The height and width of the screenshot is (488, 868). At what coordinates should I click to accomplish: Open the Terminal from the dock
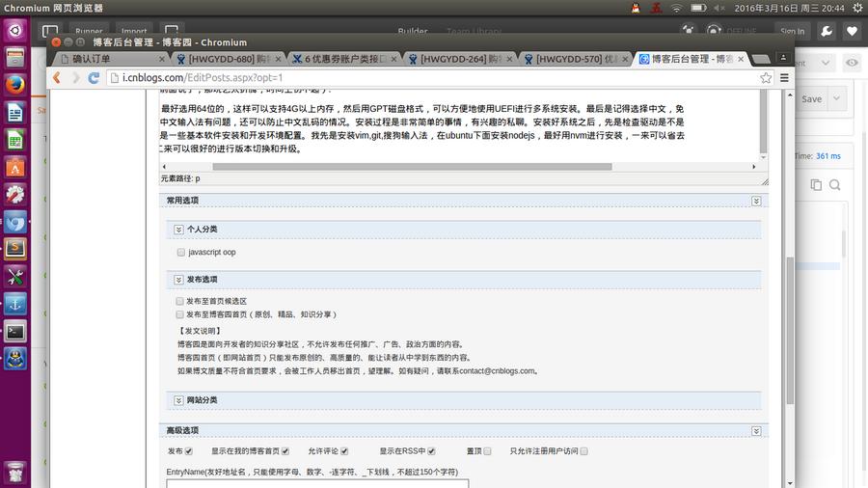tap(14, 331)
